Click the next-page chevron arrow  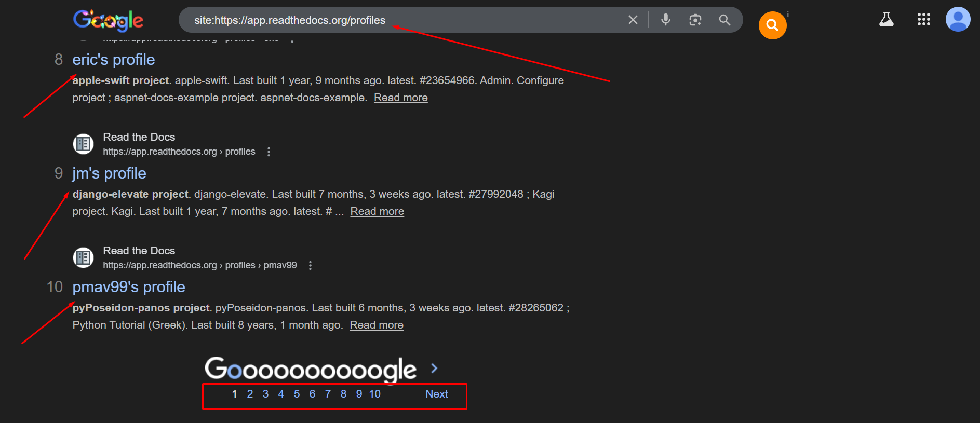[434, 369]
